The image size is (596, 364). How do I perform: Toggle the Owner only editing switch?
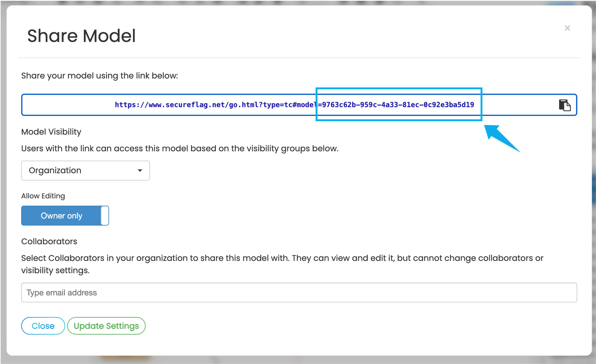(65, 216)
